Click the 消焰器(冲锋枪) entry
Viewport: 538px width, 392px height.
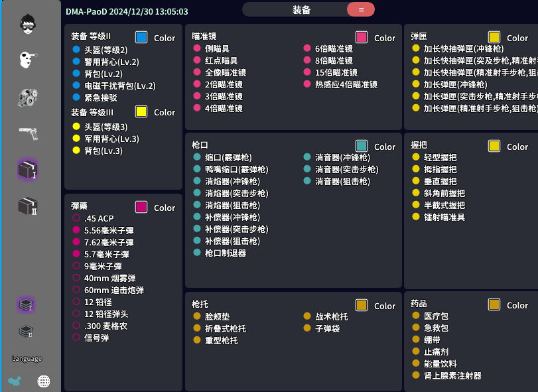[232, 181]
